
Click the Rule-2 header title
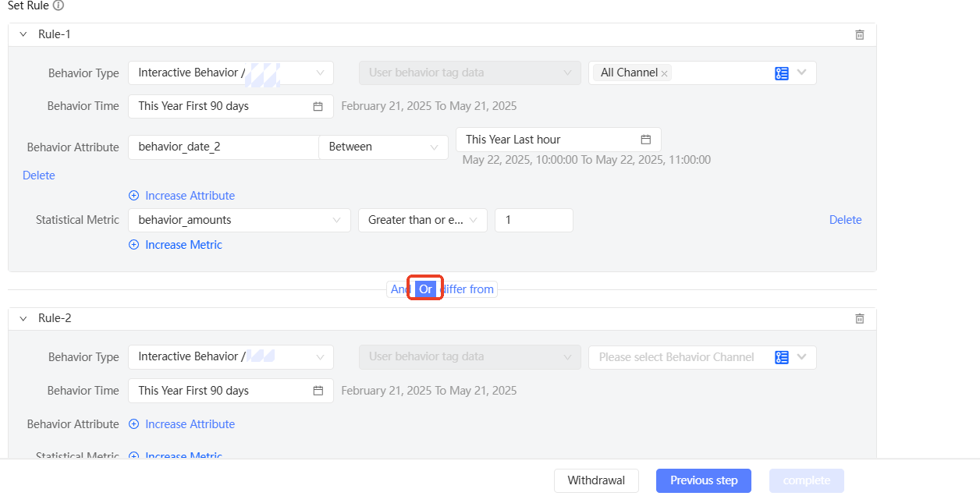(55, 318)
